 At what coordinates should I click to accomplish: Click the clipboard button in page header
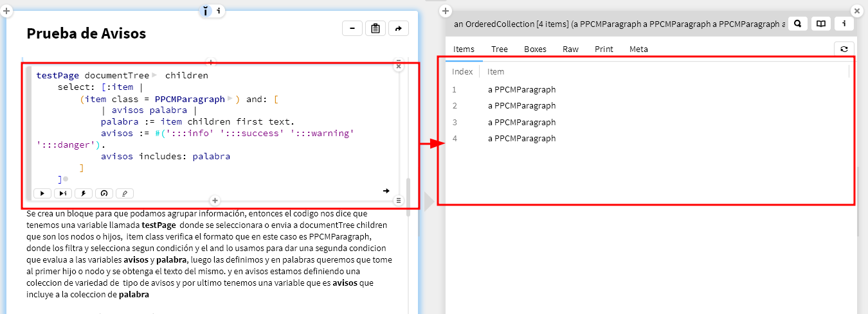pyautogui.click(x=375, y=28)
